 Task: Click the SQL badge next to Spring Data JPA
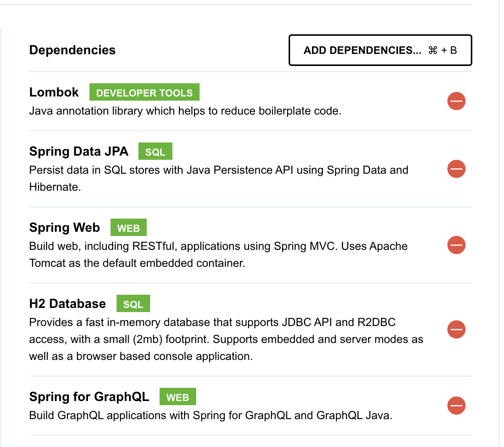155,151
